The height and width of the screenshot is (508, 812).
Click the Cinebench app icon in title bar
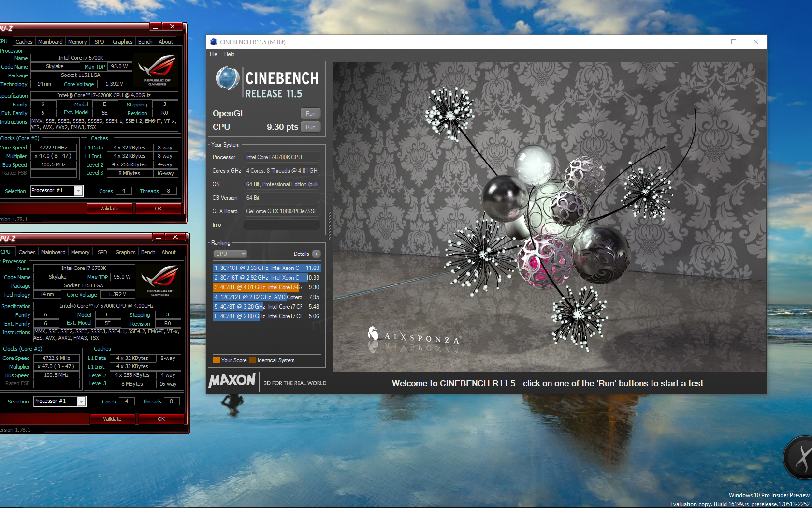[x=214, y=42]
